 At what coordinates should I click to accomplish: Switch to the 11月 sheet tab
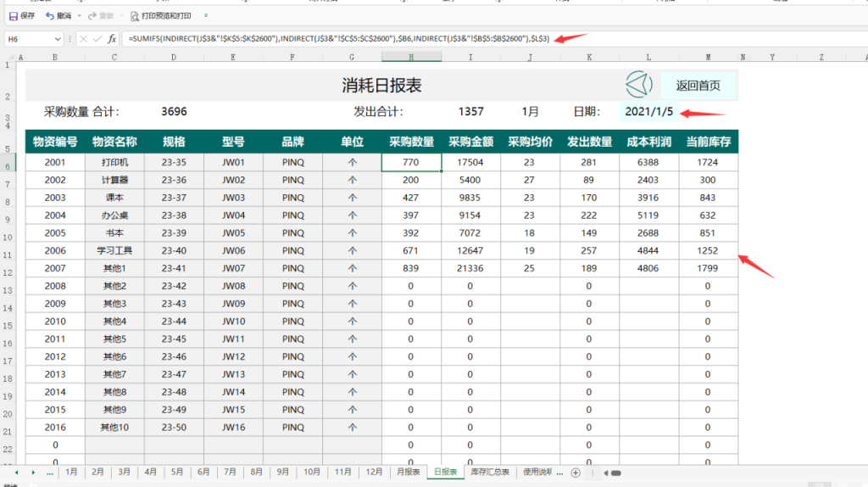(x=342, y=472)
